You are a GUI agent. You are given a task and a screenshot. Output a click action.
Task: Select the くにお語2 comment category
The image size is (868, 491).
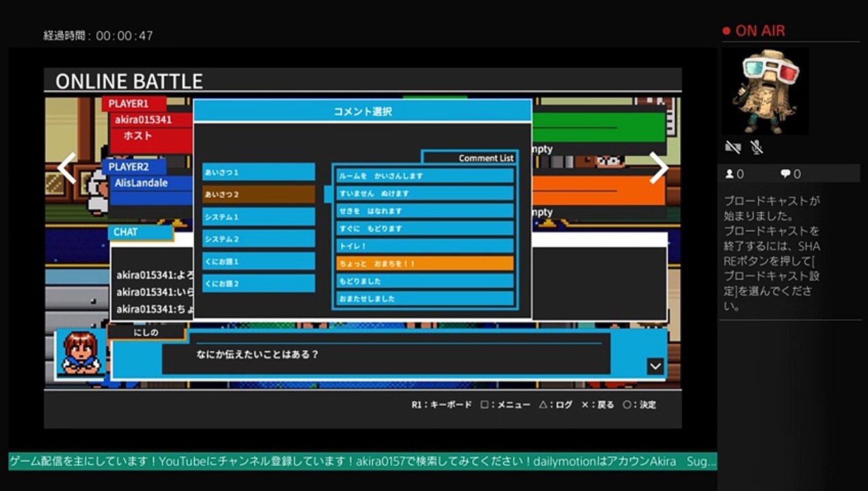tap(259, 283)
